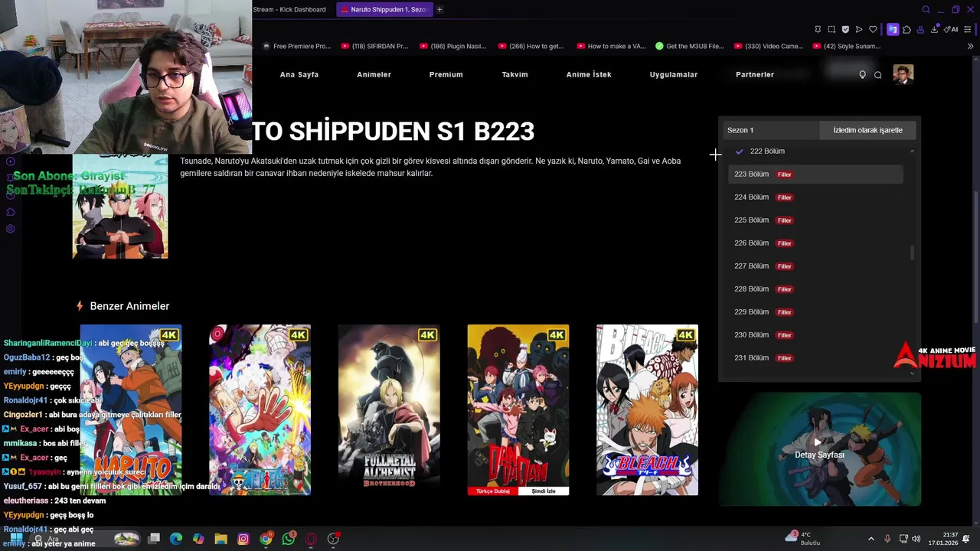The width and height of the screenshot is (980, 551).
Task: Select episode 224 Bölüm
Action: tap(815, 197)
